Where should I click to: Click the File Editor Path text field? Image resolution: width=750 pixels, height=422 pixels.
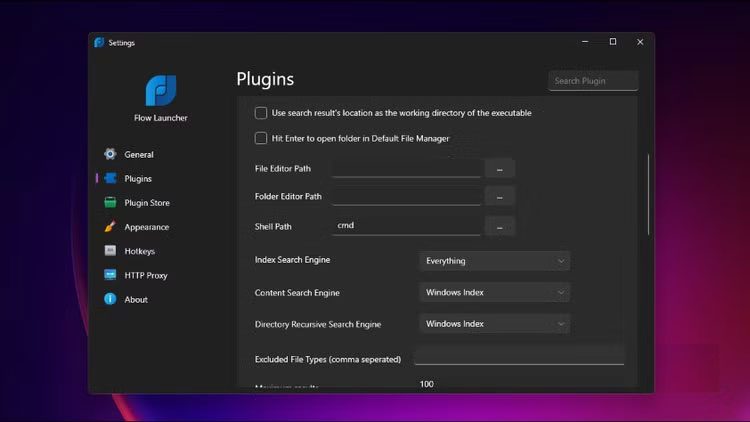pos(407,168)
